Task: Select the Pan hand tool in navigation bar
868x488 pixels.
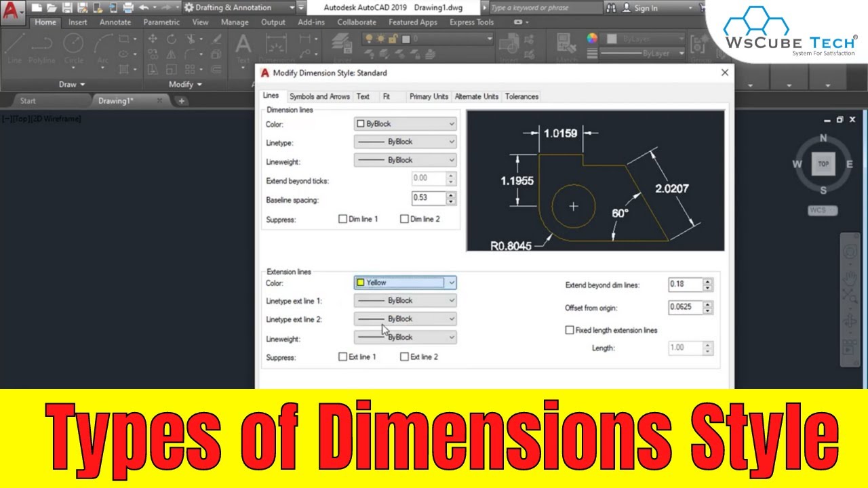Action: [850, 279]
